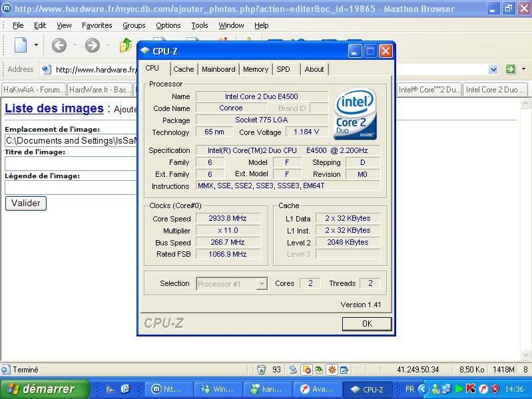Expand the address bar history dropdown

[493, 70]
